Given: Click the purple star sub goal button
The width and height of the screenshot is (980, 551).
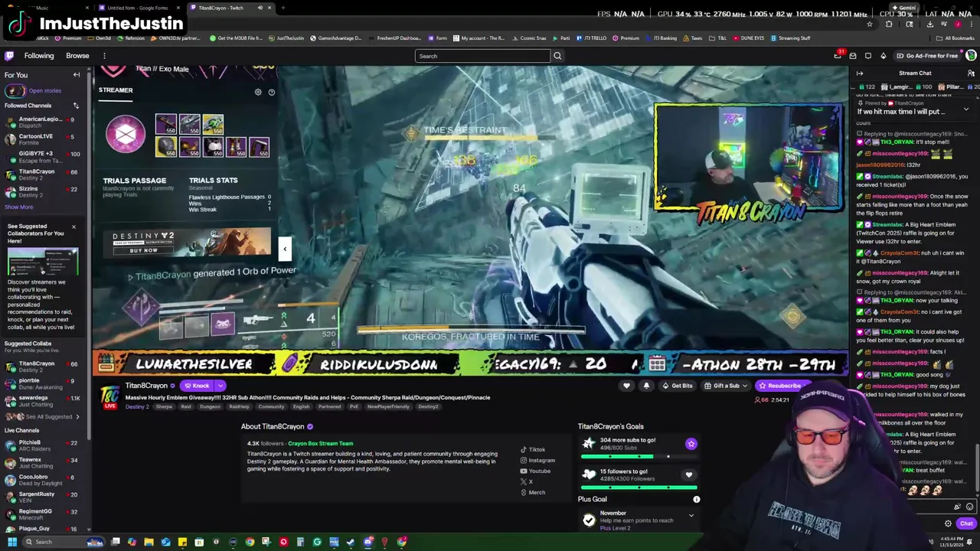Looking at the screenshot, I should (x=691, y=444).
